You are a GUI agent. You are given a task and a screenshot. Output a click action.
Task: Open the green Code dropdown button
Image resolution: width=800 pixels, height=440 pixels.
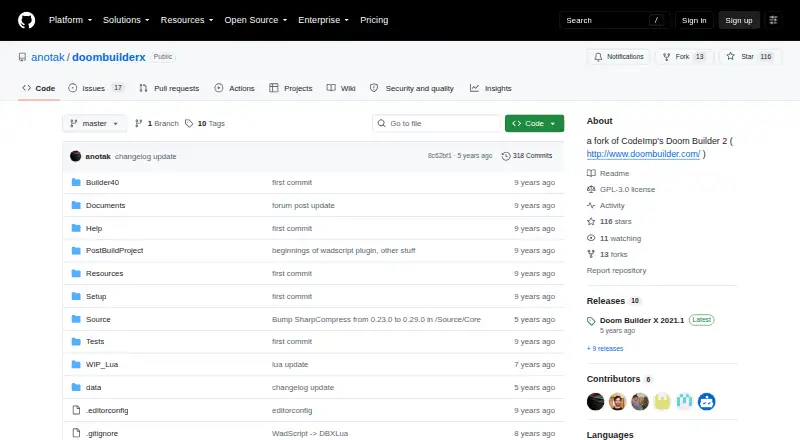click(x=534, y=124)
